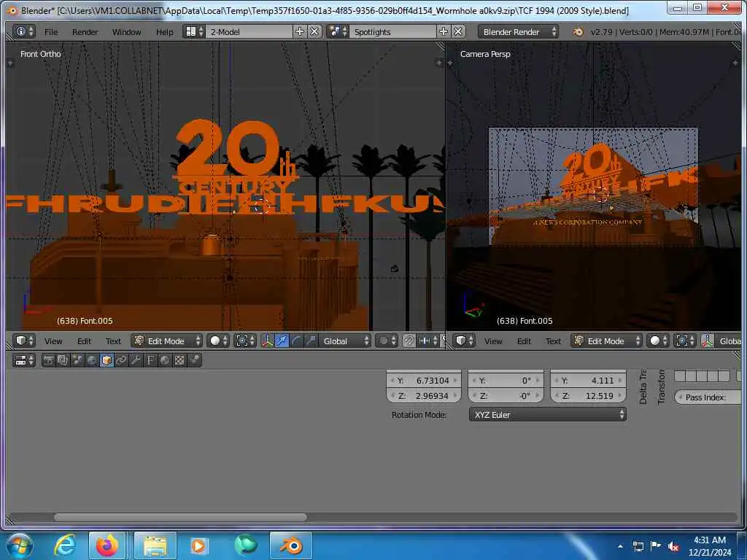Open viewport shading dropdown in left viewport
Image resolution: width=747 pixels, height=560 pixels.
point(219,341)
